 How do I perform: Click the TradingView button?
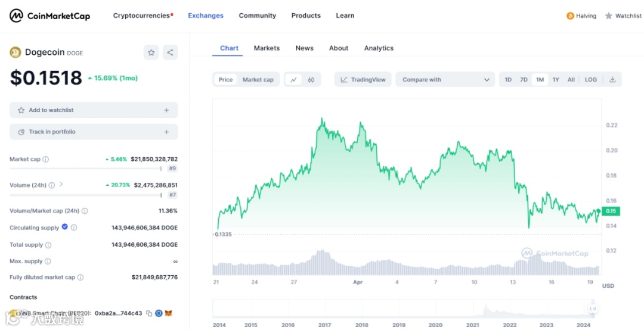[363, 80]
